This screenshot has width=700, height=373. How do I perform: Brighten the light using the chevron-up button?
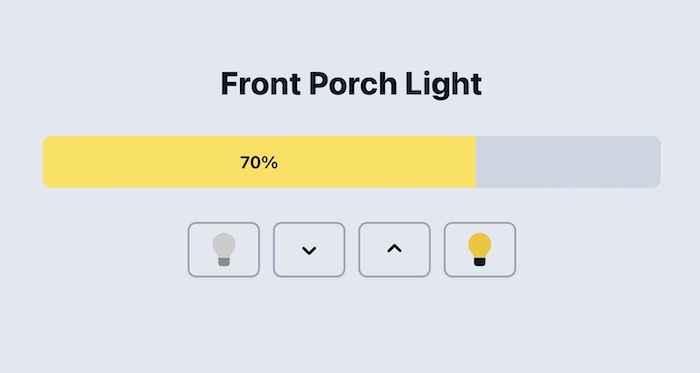(394, 249)
